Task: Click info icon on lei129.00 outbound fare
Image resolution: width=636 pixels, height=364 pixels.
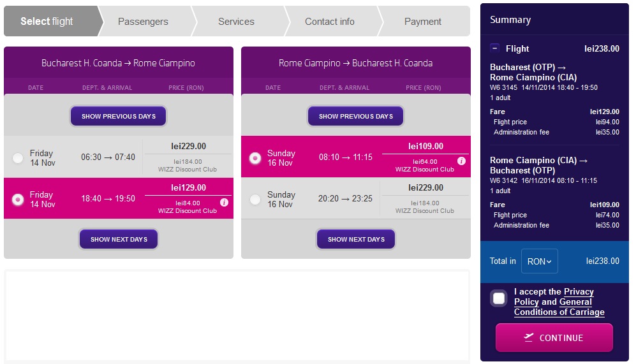Action: 224,203
